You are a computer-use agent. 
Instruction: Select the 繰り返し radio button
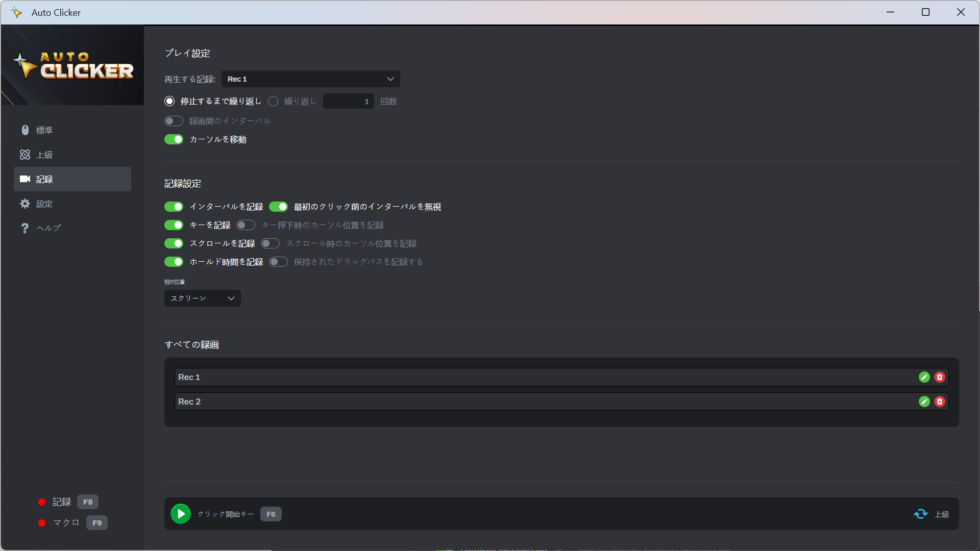[x=273, y=101]
